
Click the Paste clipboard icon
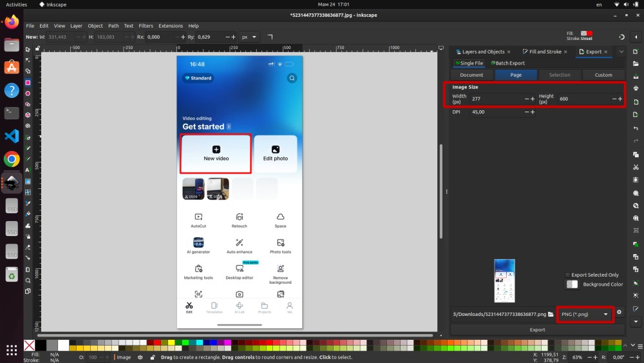(636, 180)
